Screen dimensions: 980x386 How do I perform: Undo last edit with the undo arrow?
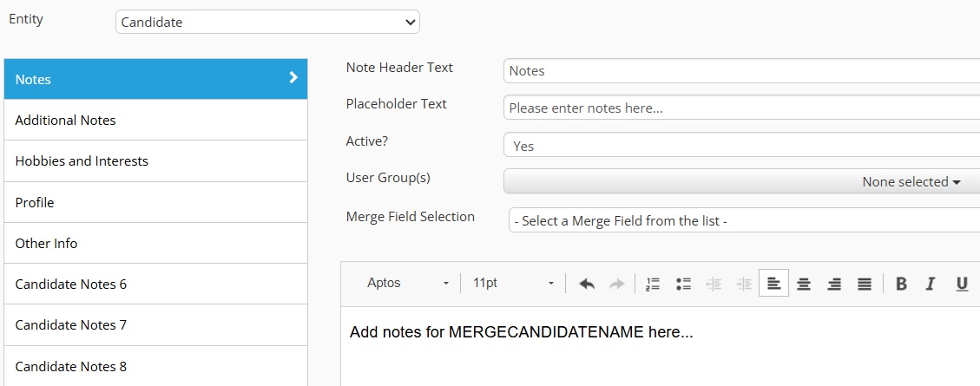587,284
